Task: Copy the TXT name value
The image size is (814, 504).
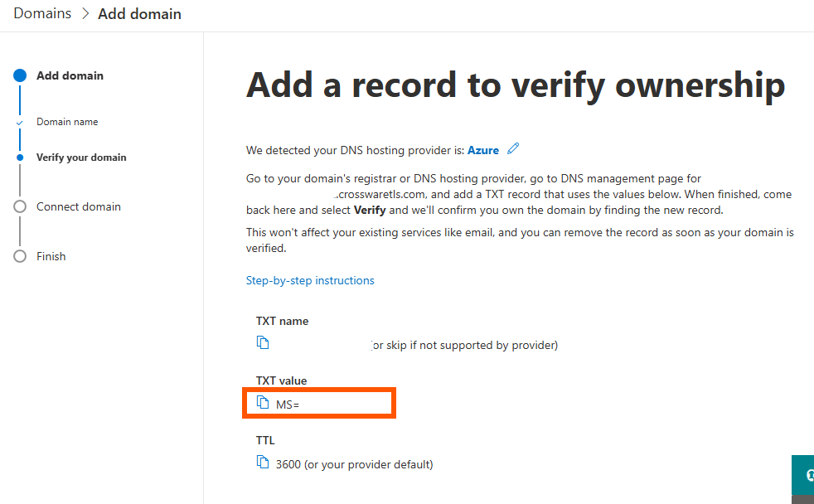Action: pyautogui.click(x=263, y=342)
